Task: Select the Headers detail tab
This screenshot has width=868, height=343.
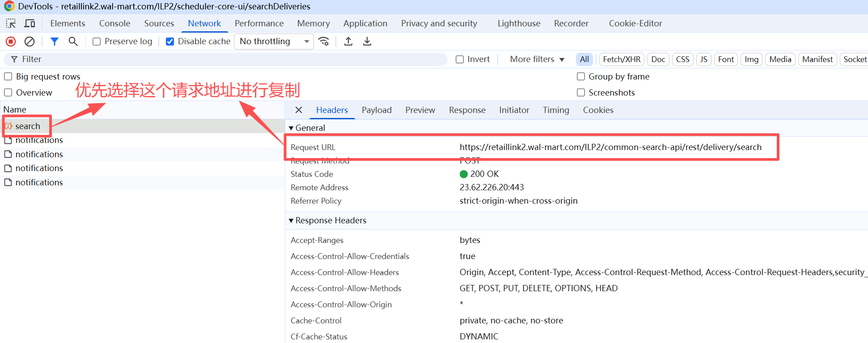Action: 332,110
